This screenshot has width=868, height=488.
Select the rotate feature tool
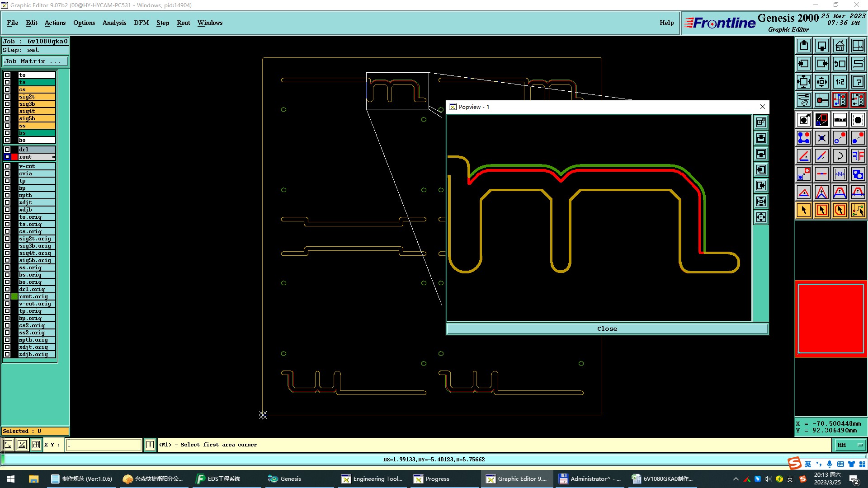click(840, 156)
